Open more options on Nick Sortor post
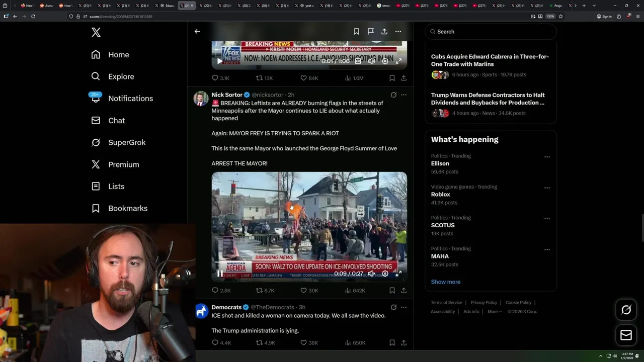This screenshot has width=644, height=362. (x=404, y=95)
